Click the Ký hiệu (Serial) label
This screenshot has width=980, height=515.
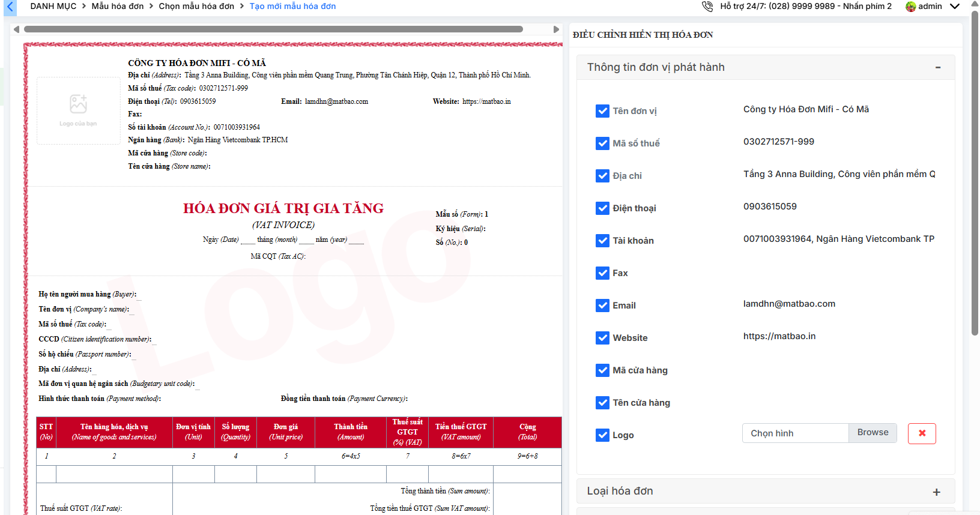[461, 229]
